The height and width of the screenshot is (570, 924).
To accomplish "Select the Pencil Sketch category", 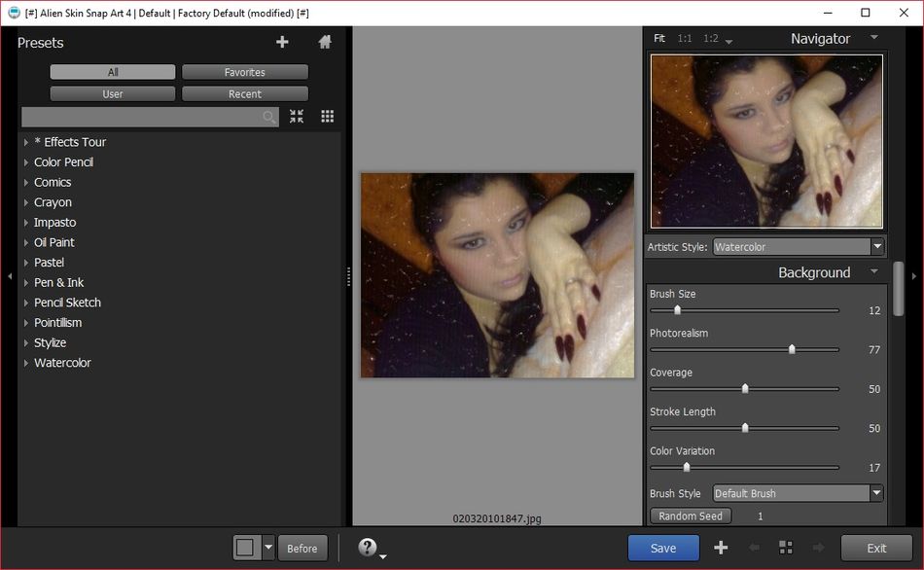I will tap(67, 303).
